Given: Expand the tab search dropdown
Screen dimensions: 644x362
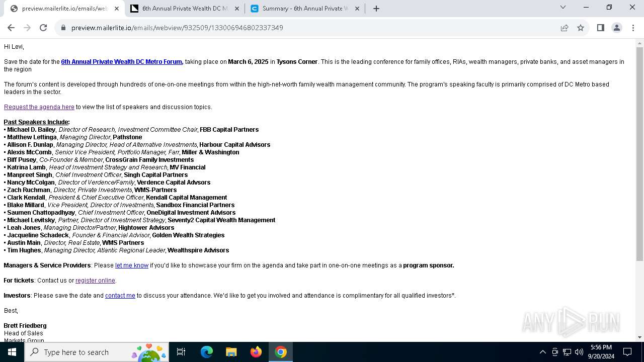Looking at the screenshot, I should pyautogui.click(x=563, y=7).
